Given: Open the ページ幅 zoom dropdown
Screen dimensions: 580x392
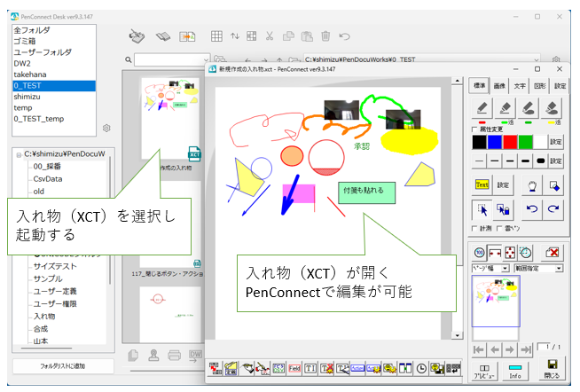Looking at the screenshot, I should click(x=492, y=267).
